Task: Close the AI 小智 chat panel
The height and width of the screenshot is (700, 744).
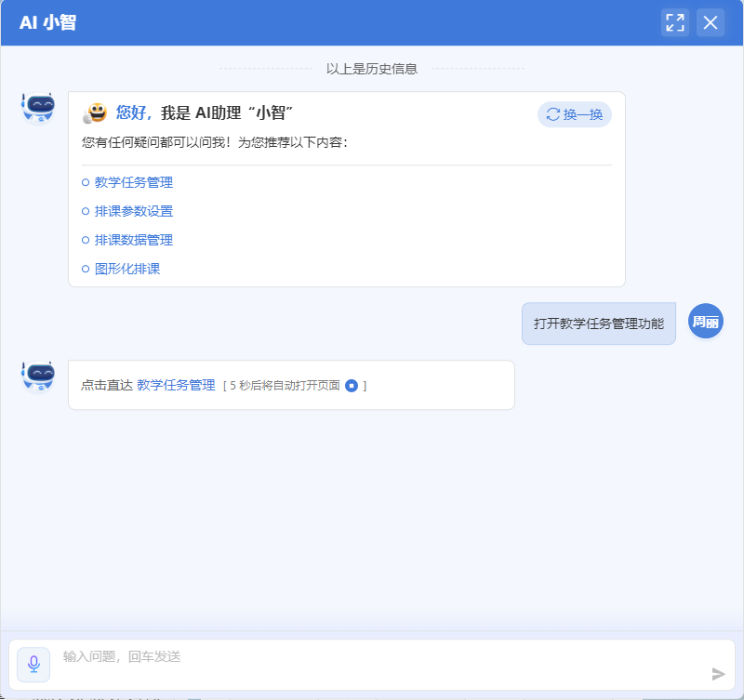Action: [x=711, y=22]
